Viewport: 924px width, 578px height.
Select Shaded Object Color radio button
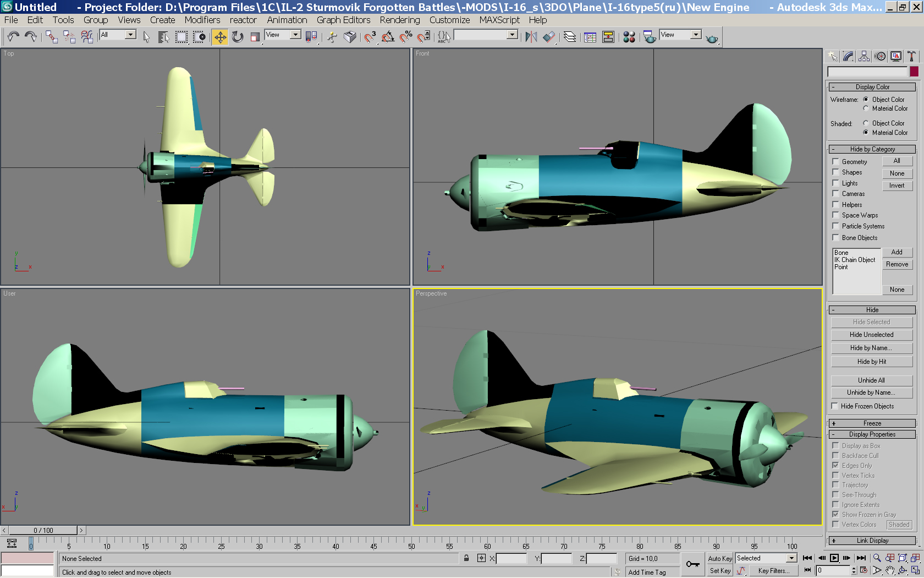(x=866, y=123)
